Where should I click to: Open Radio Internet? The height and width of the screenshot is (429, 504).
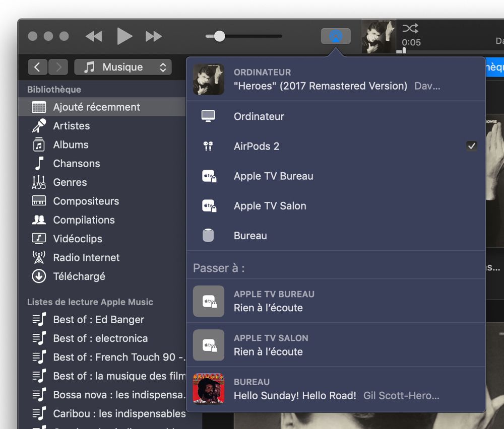coord(102,257)
